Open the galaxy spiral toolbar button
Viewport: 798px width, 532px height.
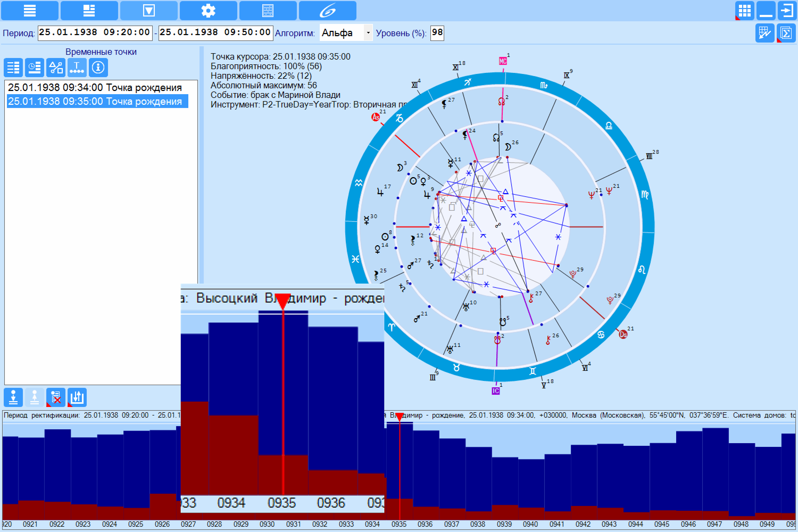[x=327, y=11]
